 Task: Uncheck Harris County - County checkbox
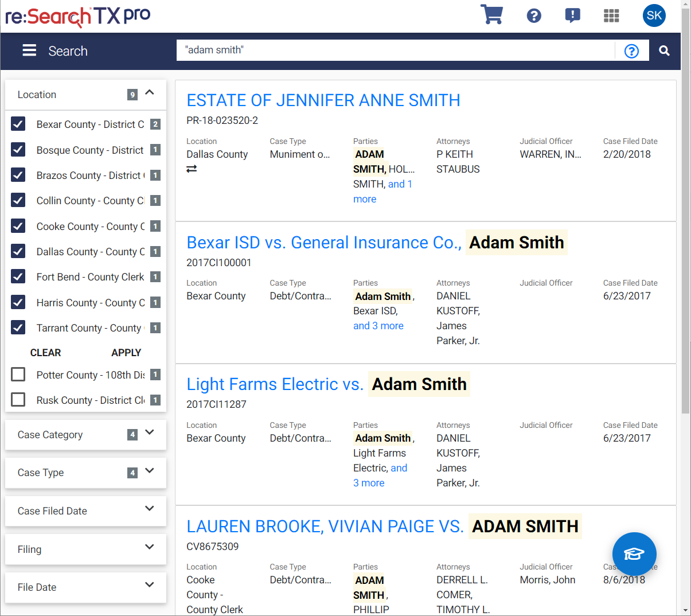click(x=18, y=302)
